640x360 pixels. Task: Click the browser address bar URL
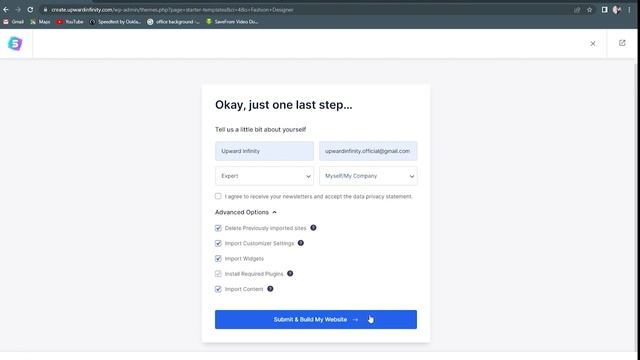(172, 10)
